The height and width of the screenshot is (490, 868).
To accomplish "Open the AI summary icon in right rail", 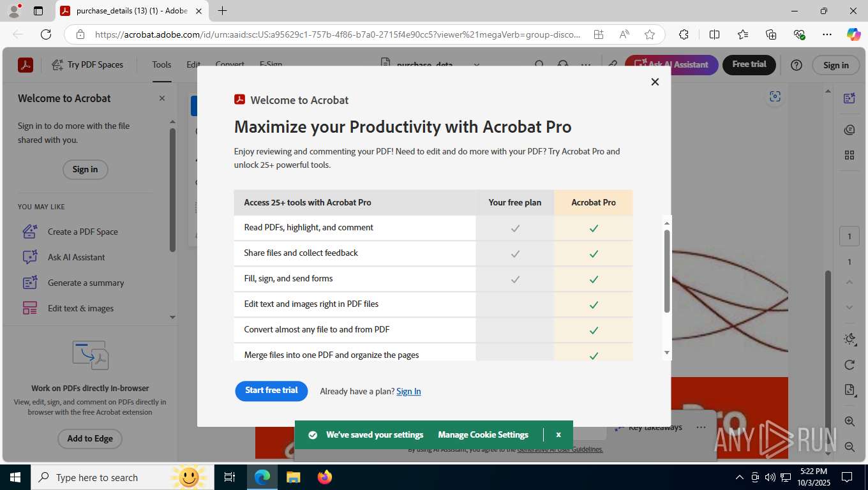I will click(x=849, y=98).
